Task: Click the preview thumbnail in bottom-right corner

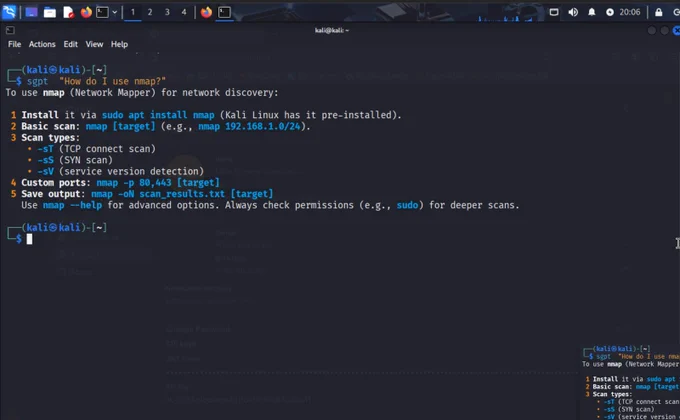Action: tap(630, 383)
